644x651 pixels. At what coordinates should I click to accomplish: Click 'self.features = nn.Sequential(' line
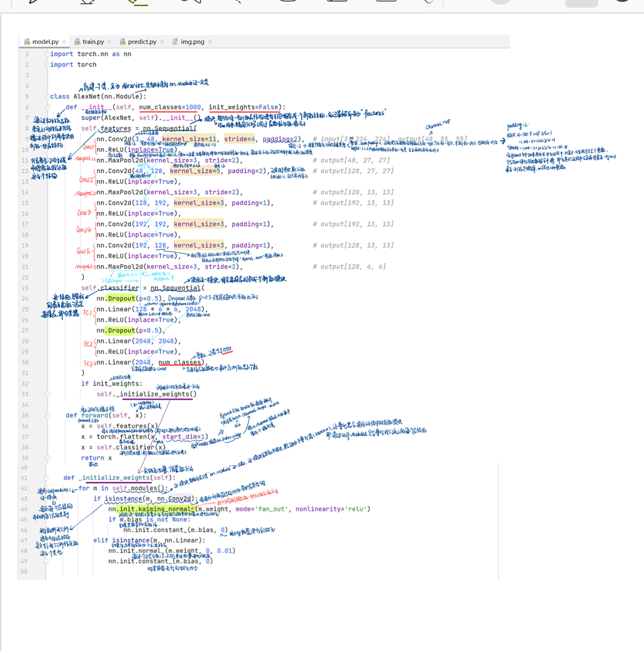(139, 128)
